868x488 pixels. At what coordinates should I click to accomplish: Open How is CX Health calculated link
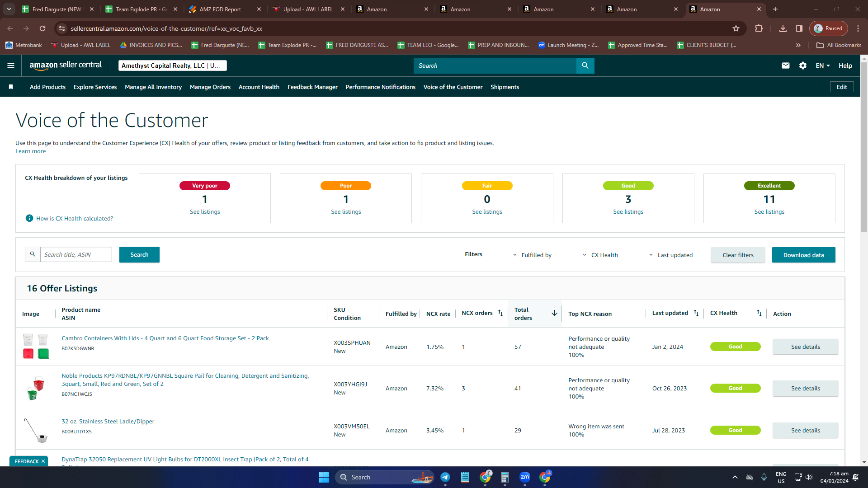click(75, 218)
